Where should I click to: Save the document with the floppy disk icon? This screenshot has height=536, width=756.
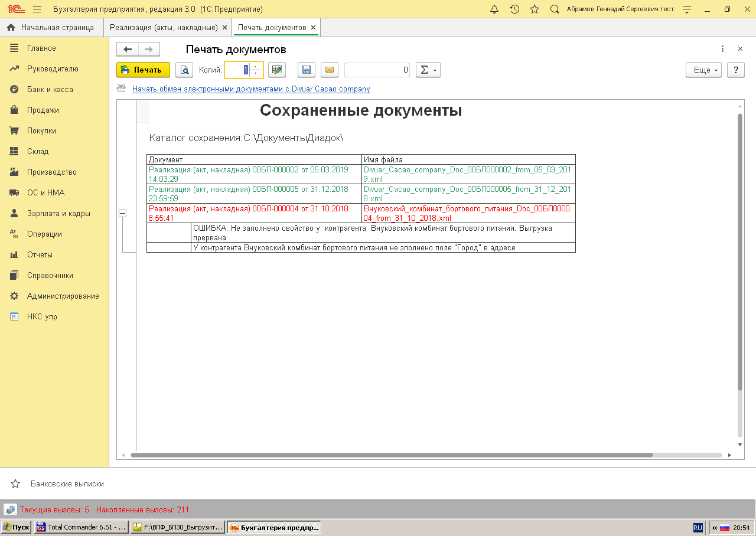(307, 70)
